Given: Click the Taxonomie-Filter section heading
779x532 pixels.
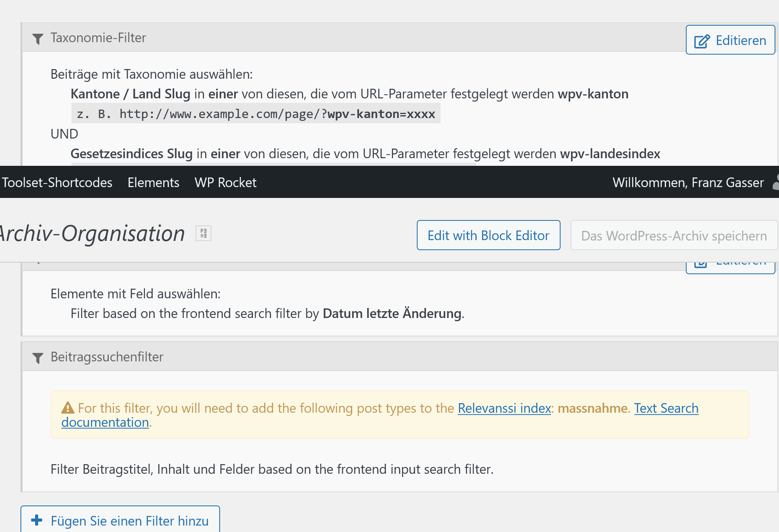Looking at the screenshot, I should point(98,37).
